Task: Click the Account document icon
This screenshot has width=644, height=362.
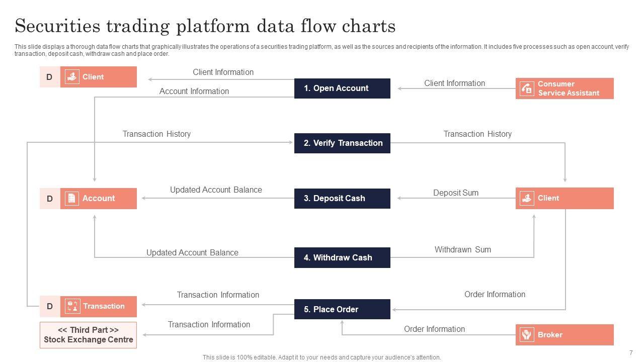Action: coord(72,199)
